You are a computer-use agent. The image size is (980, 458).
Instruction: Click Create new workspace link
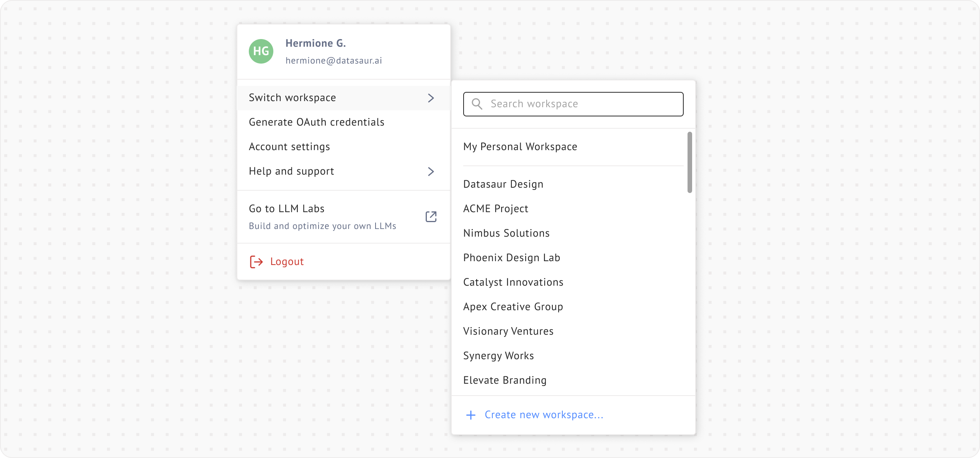[544, 415]
